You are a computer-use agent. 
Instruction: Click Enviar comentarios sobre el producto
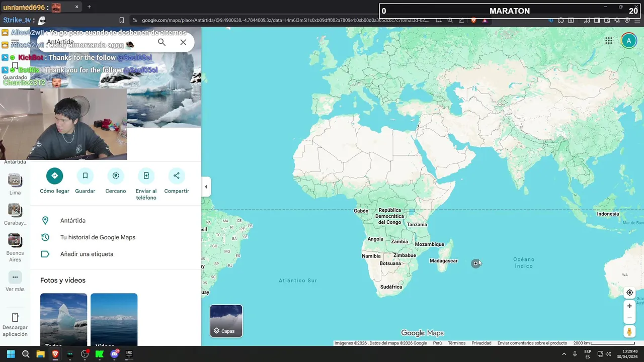click(x=532, y=343)
